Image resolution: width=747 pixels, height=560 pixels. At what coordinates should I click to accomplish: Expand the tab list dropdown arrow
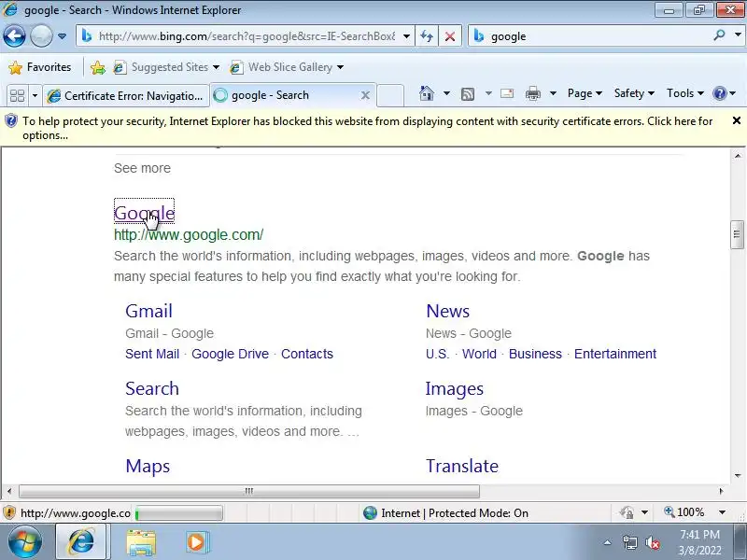(35, 96)
